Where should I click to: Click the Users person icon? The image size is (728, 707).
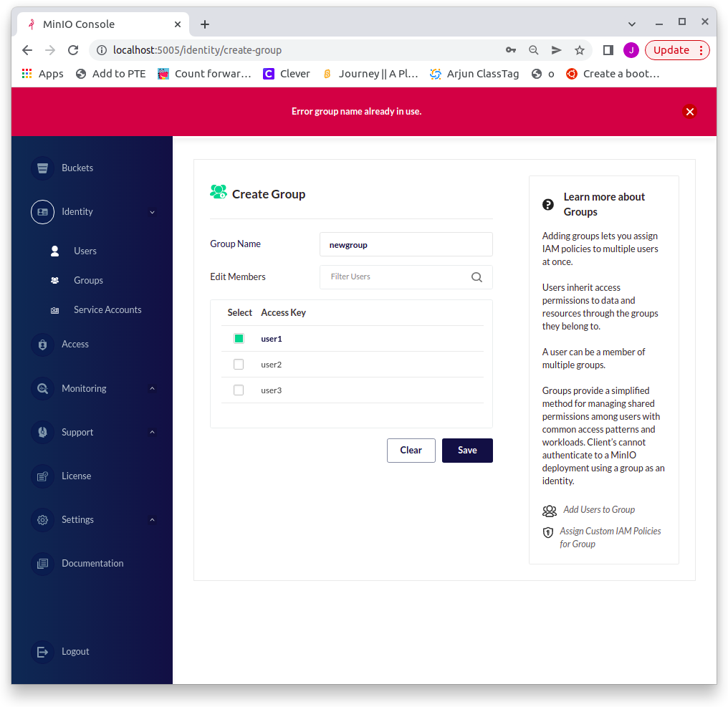point(54,251)
